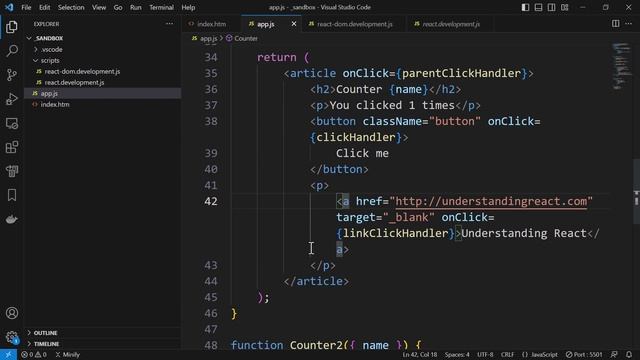Close the app.js editor tab
The image size is (640, 360).
(293, 24)
